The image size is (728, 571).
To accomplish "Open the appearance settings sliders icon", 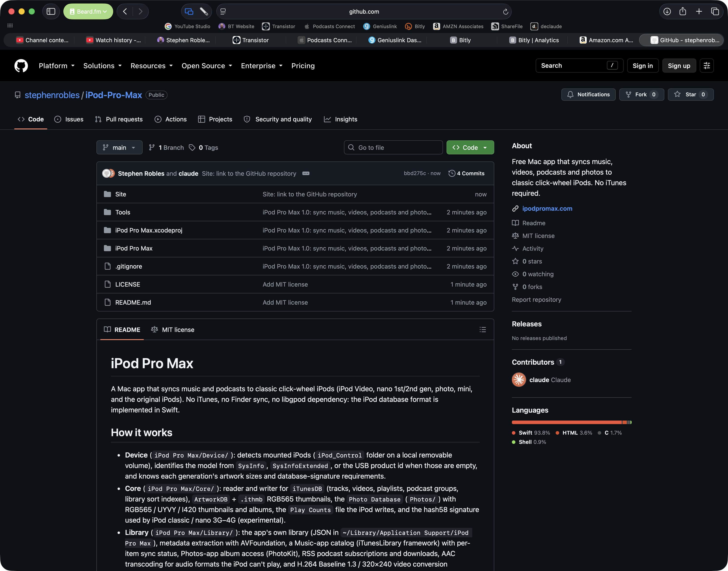I will click(x=707, y=66).
